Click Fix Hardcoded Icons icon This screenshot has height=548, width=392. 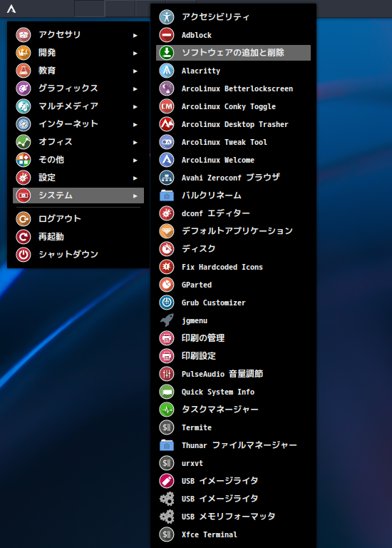(167, 267)
